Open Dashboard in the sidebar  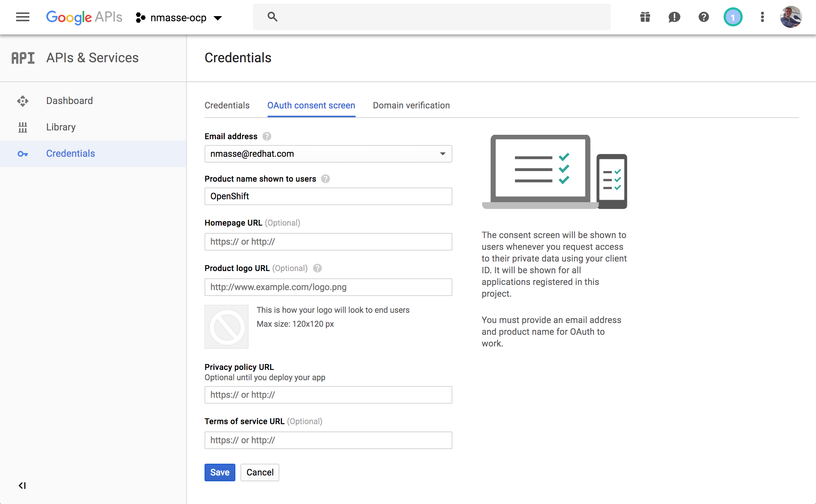click(x=69, y=101)
